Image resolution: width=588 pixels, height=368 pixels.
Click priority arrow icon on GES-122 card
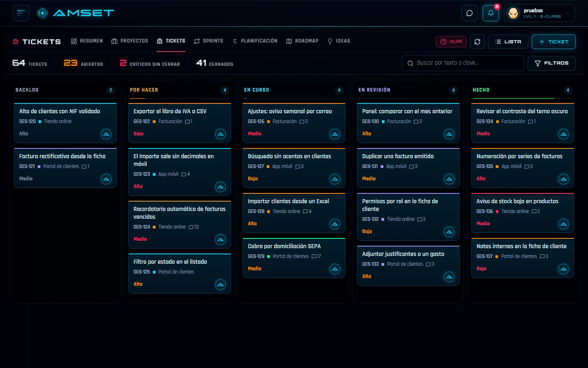click(x=220, y=134)
